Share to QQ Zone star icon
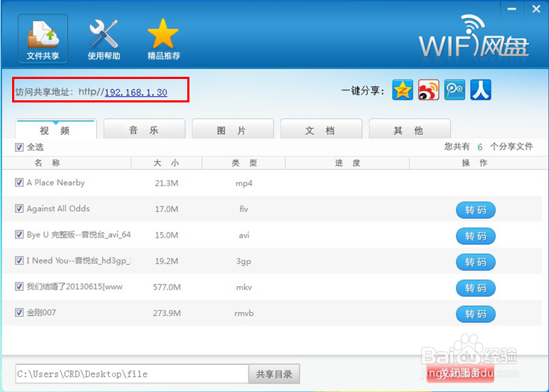Viewport: 549px width, 392px height. click(402, 90)
